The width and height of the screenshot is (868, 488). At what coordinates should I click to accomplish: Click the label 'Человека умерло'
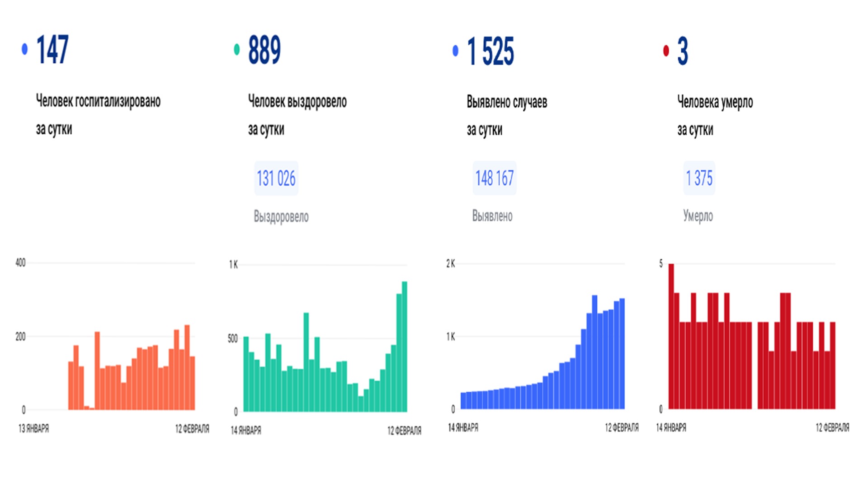point(715,102)
